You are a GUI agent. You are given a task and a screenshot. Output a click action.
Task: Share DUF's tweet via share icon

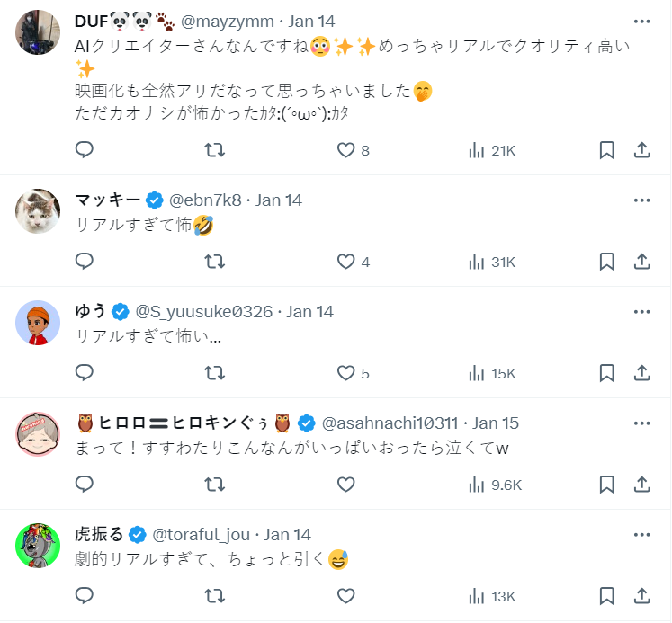coord(642,150)
